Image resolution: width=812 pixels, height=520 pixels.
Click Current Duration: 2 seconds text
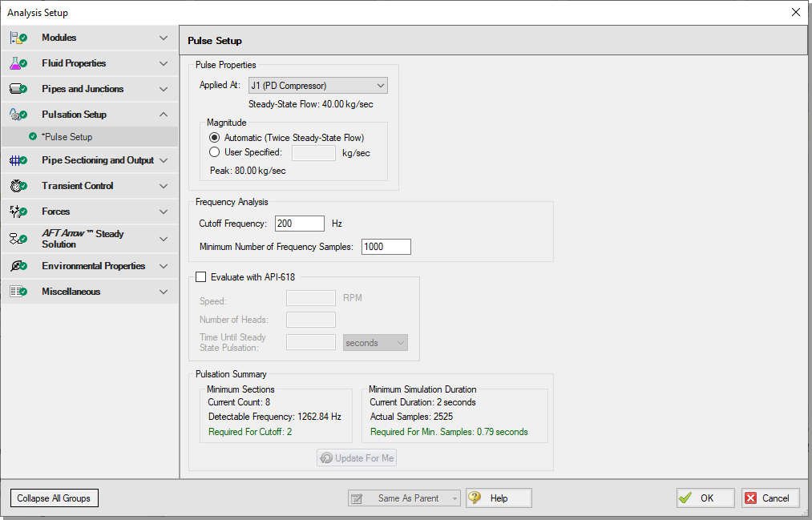tap(422, 402)
